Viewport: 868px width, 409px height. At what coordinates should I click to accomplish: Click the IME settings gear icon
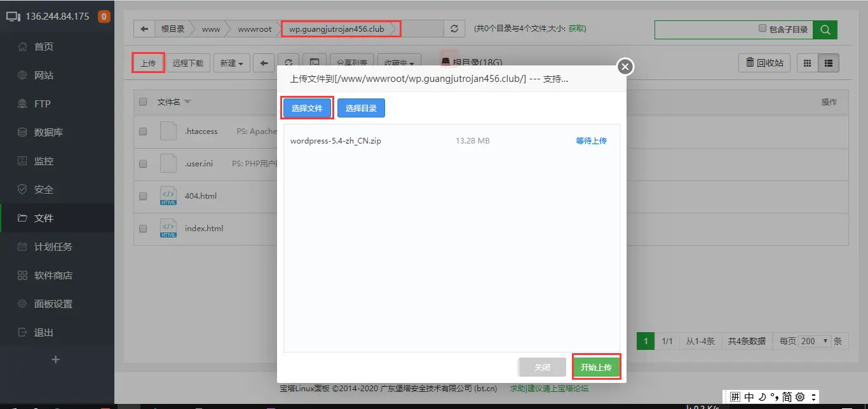(x=800, y=397)
